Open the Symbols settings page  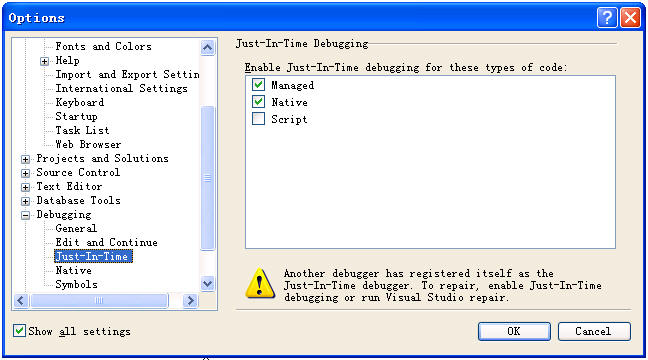point(76,284)
